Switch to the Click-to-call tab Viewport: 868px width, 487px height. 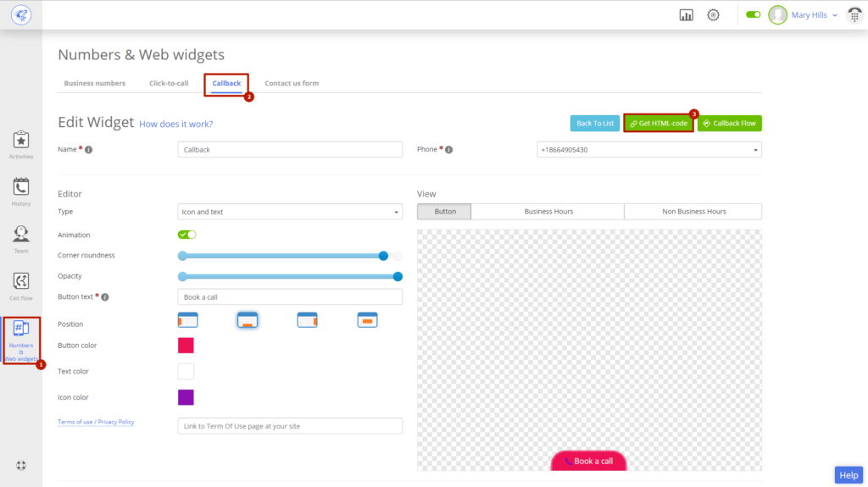coord(169,83)
